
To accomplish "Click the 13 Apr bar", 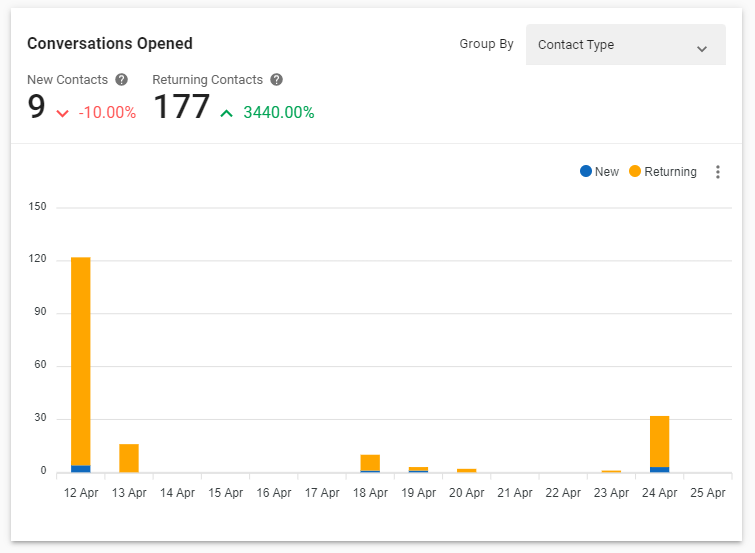I will coord(129,458).
